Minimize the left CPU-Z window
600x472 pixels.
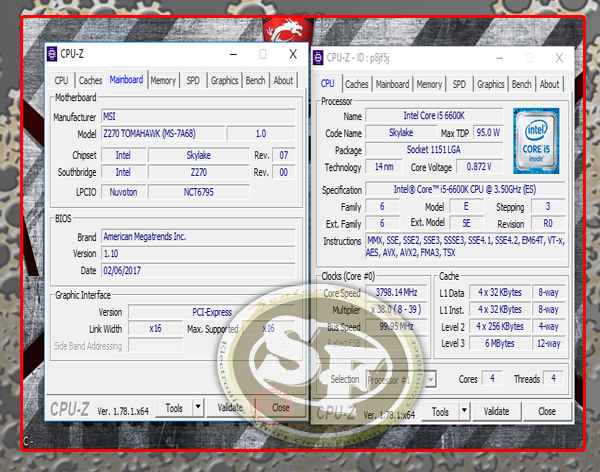233,54
